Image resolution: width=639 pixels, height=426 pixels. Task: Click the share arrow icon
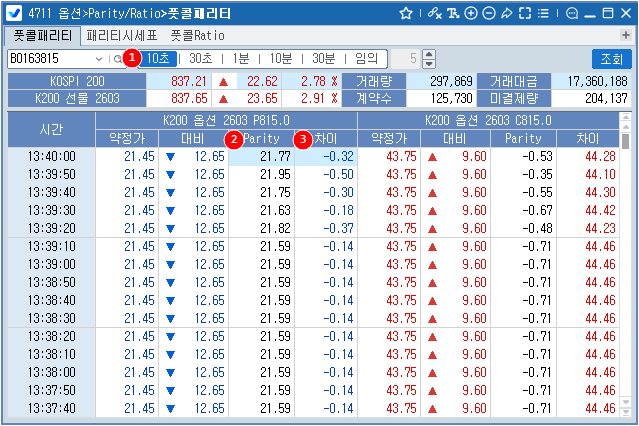pyautogui.click(x=506, y=13)
